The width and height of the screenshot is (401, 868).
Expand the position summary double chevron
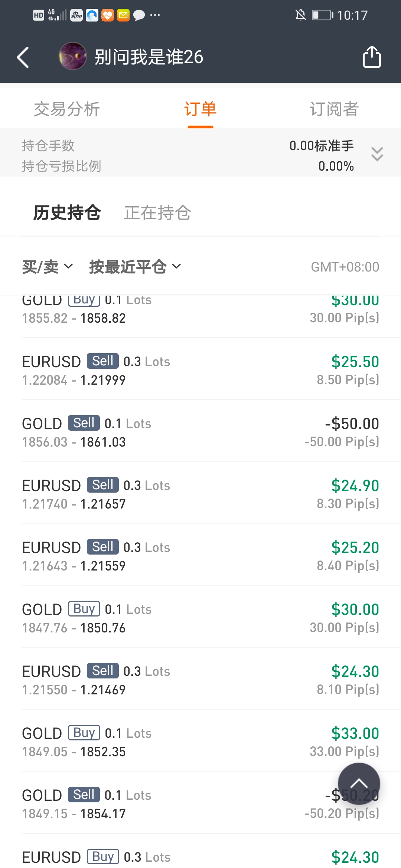[x=377, y=154]
